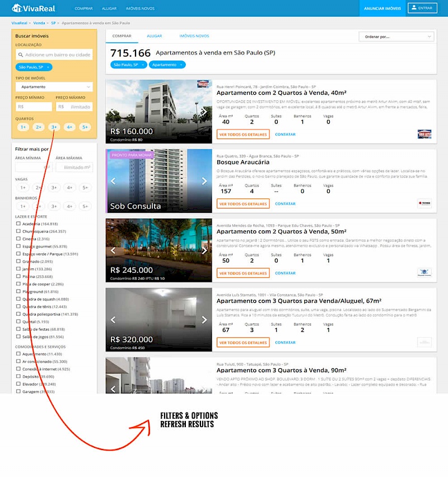This screenshot has width=448, height=477.
Task: Switch to the Alugar results tab
Action: [154, 36]
